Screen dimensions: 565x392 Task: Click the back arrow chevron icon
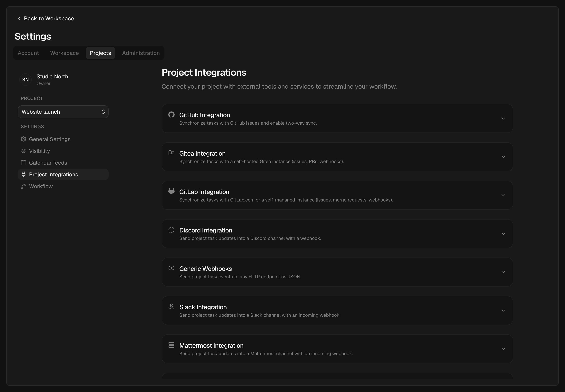click(19, 18)
